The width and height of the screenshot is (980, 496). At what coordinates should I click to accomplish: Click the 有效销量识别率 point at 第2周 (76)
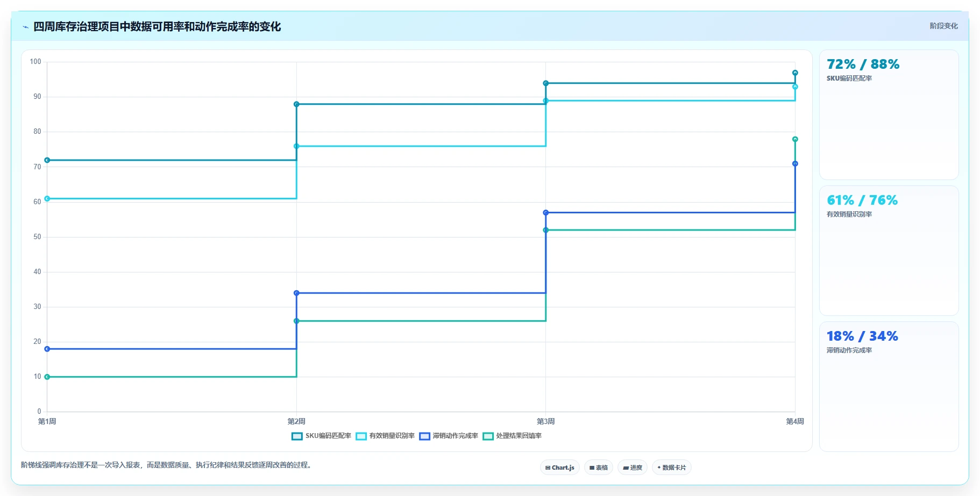tap(296, 146)
